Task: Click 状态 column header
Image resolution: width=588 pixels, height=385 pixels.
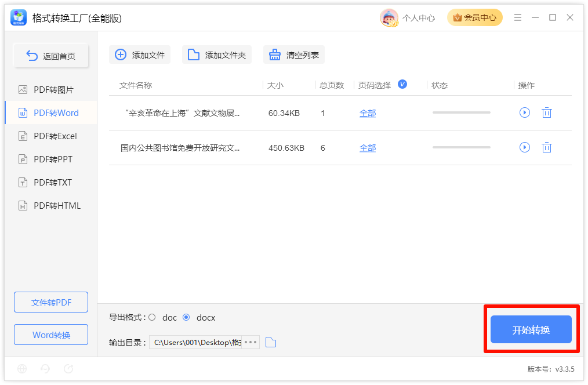Action: (440, 85)
